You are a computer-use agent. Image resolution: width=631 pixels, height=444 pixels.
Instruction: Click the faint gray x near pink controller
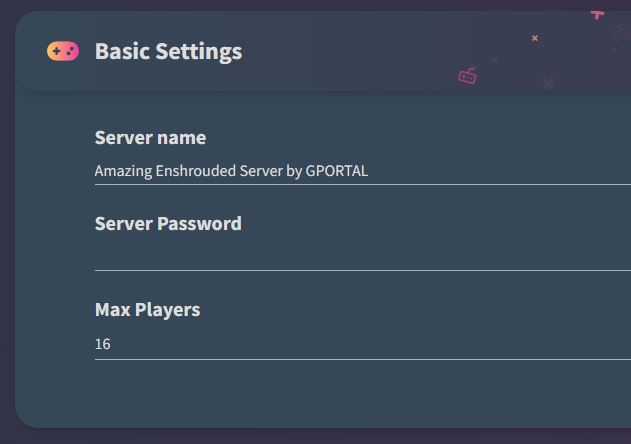(495, 59)
